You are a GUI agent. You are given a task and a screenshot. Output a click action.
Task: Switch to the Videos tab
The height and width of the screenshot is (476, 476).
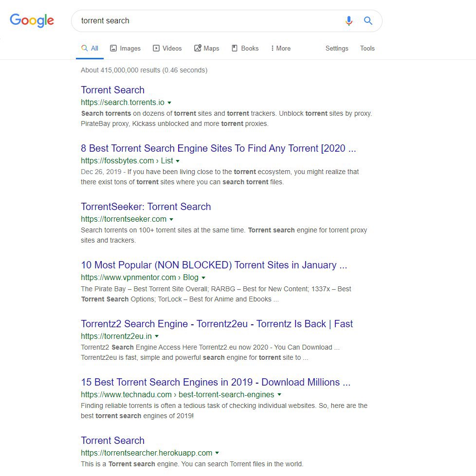click(167, 48)
